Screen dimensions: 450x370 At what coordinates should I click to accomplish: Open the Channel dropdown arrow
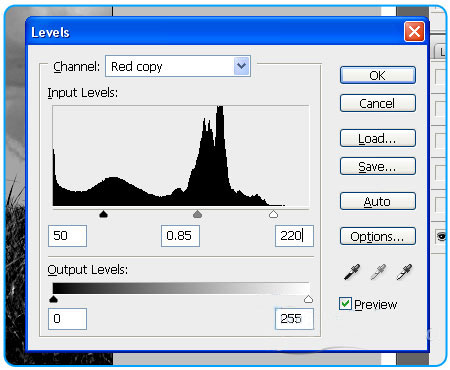[x=241, y=66]
